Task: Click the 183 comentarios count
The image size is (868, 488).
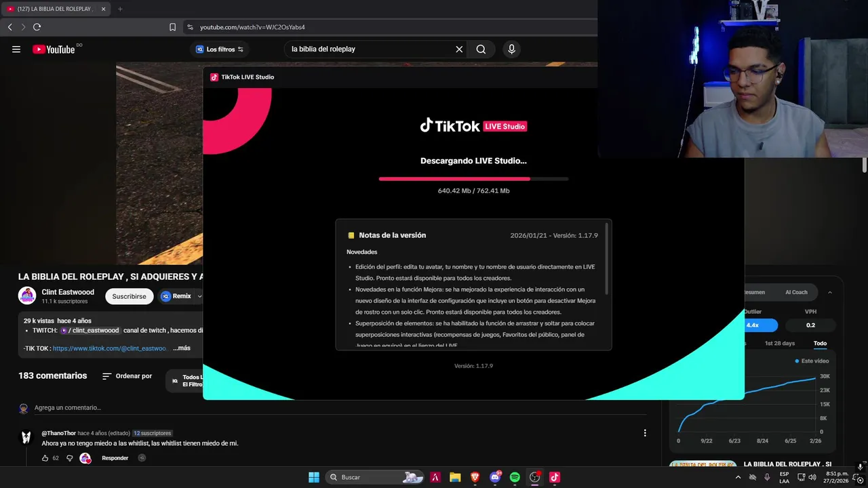Action: (x=53, y=375)
